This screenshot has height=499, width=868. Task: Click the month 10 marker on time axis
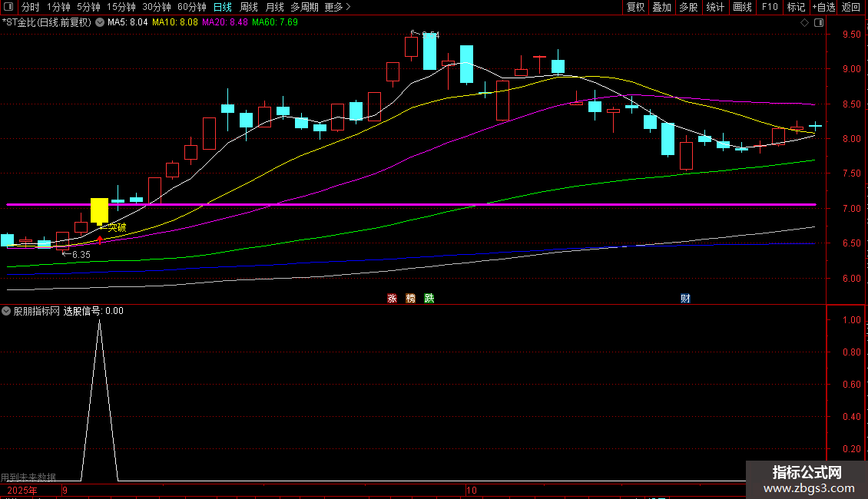(471, 491)
